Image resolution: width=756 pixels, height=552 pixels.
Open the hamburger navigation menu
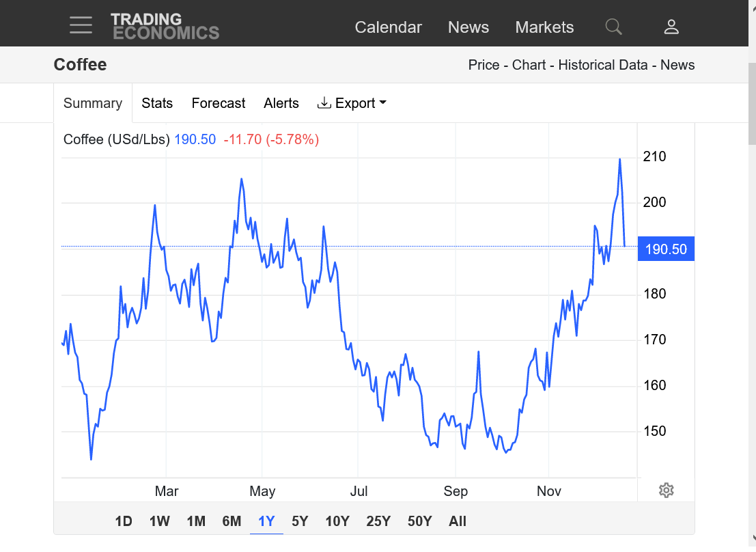click(81, 26)
